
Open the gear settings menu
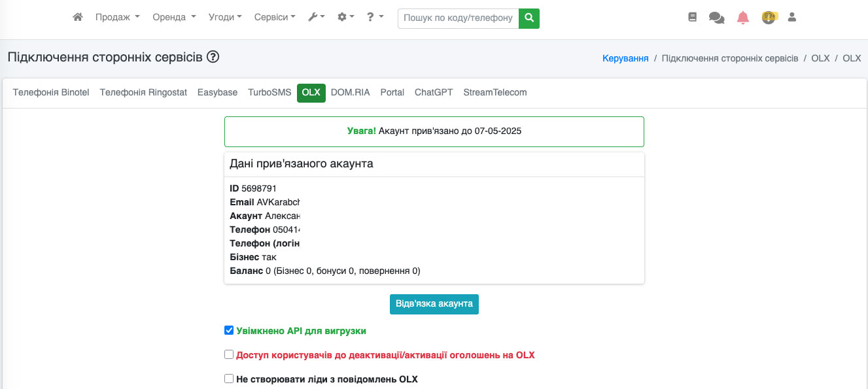coord(346,18)
